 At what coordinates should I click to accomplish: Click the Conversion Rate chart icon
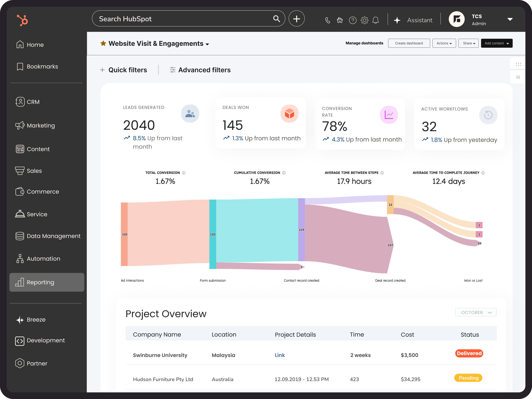pyautogui.click(x=389, y=115)
